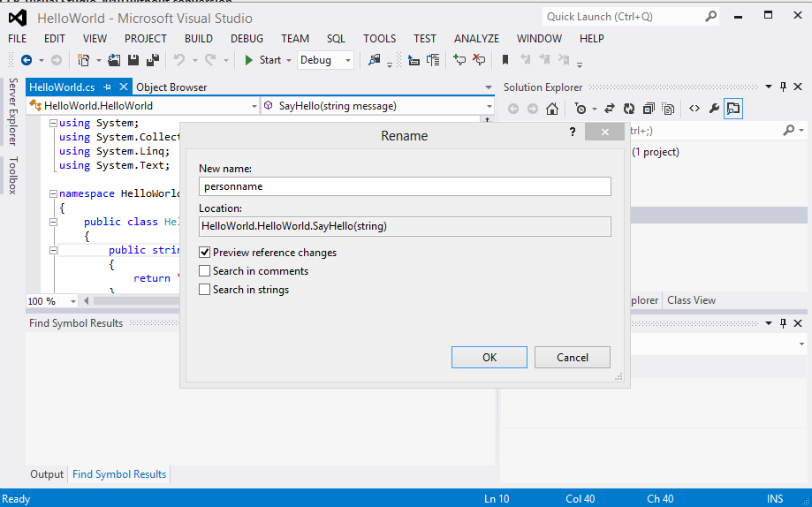Viewport: 812px width, 507px height.
Task: Click OK in the Rename dialog
Action: click(489, 358)
